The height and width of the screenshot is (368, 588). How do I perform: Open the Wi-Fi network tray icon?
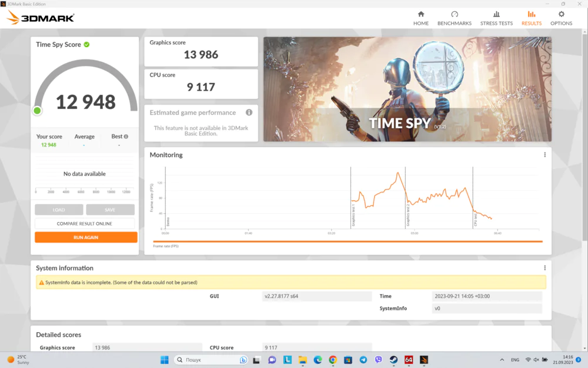[528, 360]
